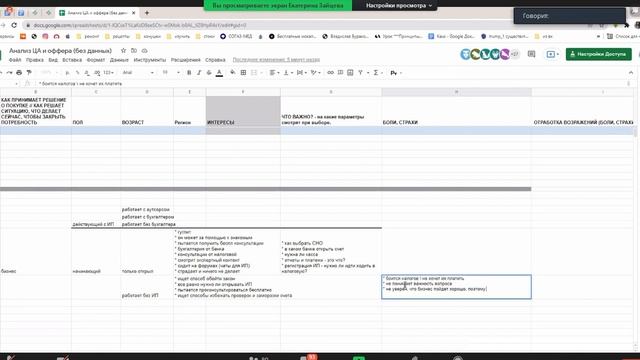Create a filter with funnel icon
Screen dimensions: 640x360
point(360,73)
